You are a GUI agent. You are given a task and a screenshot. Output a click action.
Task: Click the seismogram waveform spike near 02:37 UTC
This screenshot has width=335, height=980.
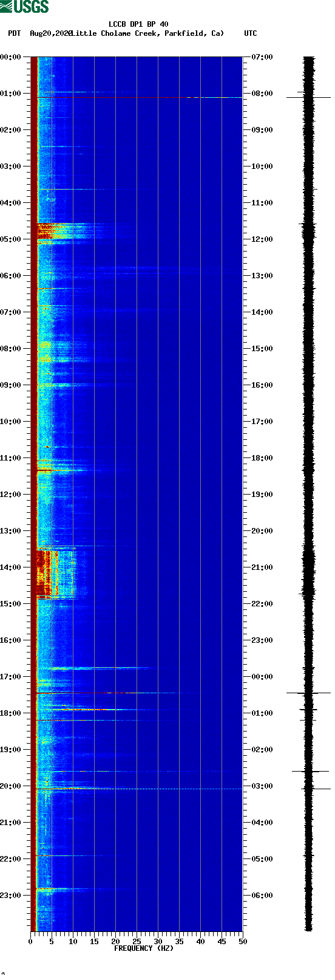pos(310,771)
